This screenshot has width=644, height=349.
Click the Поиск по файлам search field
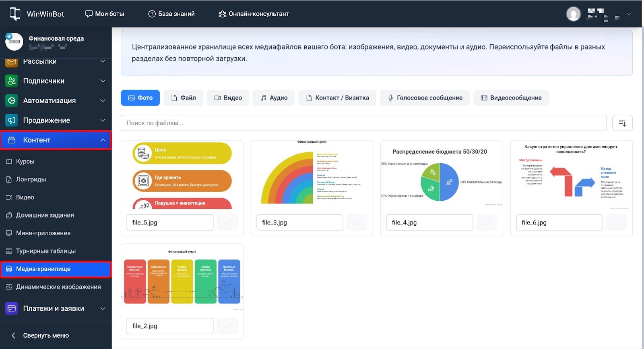363,123
